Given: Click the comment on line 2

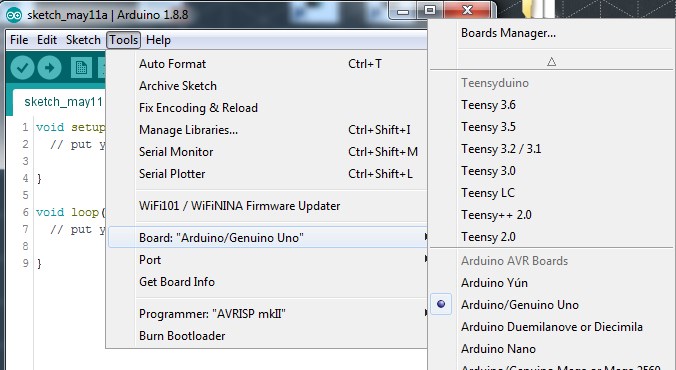Looking at the screenshot, I should point(78,144).
